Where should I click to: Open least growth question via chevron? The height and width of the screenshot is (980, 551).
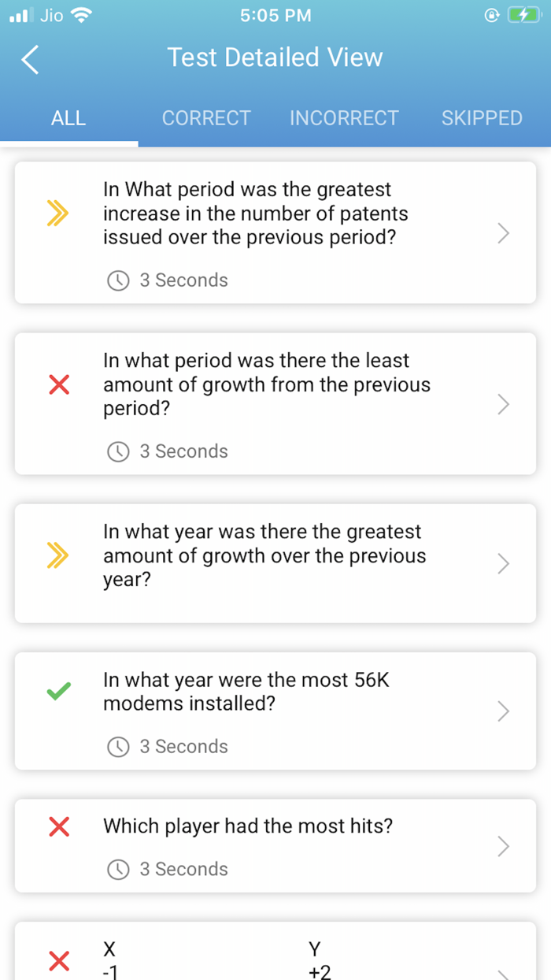[x=504, y=404]
